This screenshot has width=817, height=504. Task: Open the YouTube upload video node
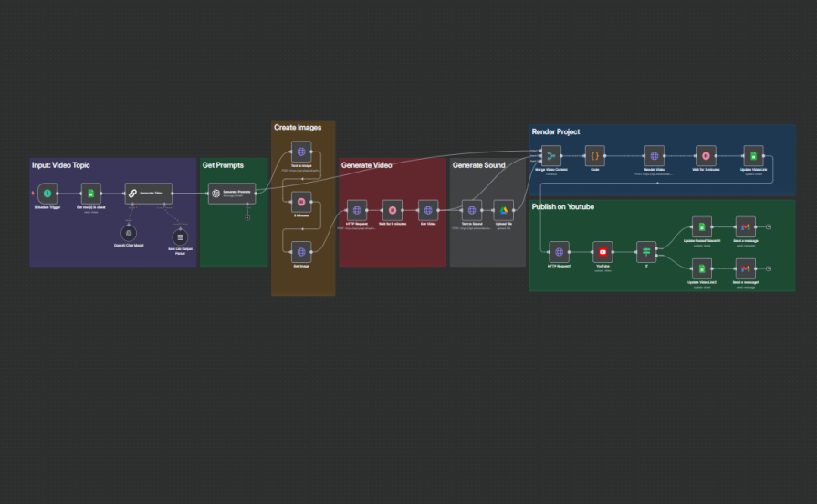602,250
